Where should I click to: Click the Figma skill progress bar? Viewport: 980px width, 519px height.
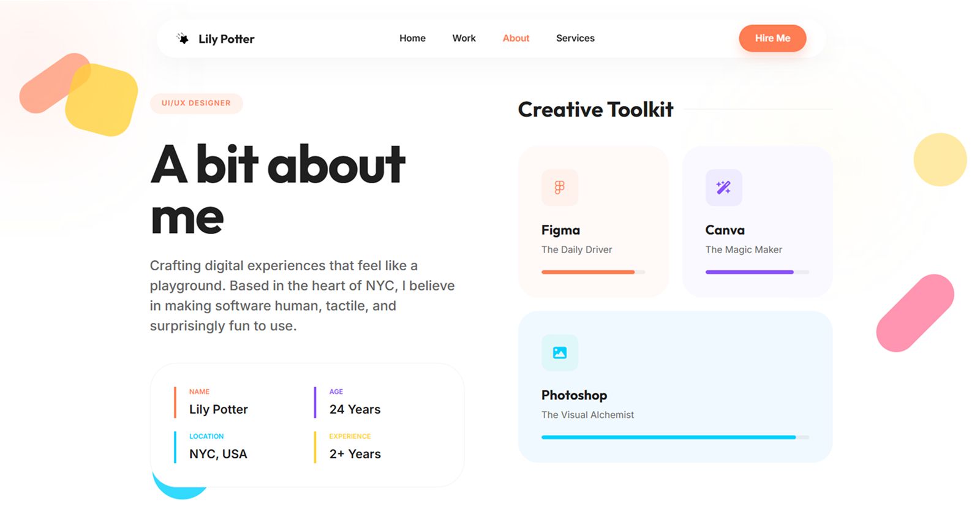tap(593, 272)
